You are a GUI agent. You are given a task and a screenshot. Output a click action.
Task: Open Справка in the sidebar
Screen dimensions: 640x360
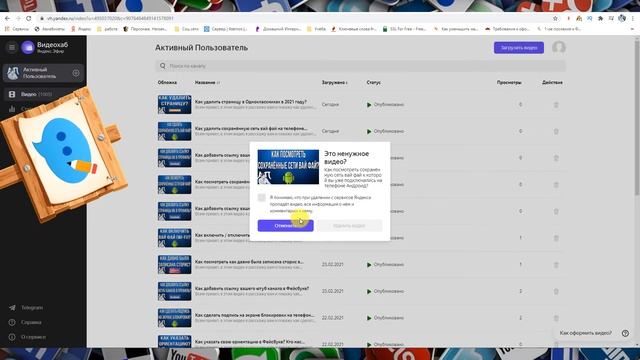(x=26, y=322)
